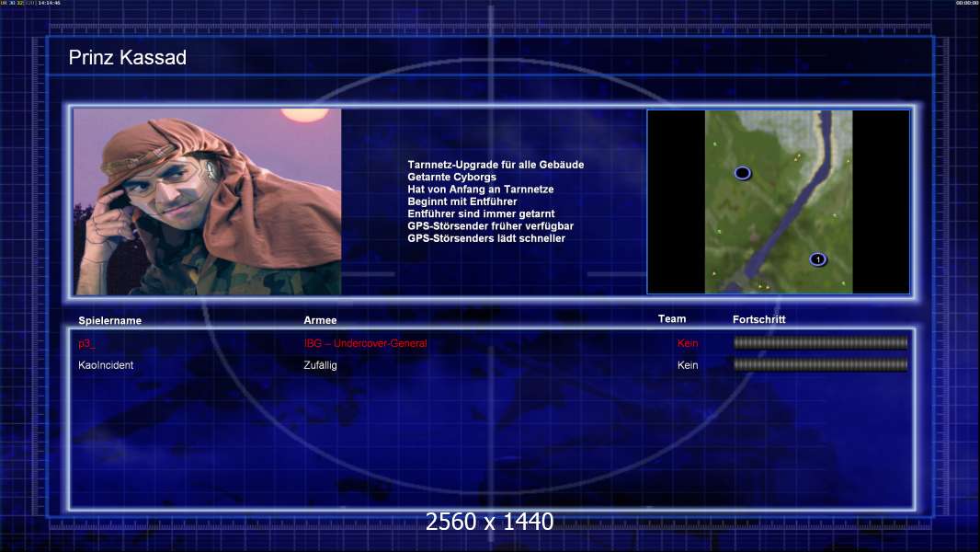
Task: Click 'Tarnnetz-Upgrade für alle Gebäude' line
Action: click(x=496, y=165)
